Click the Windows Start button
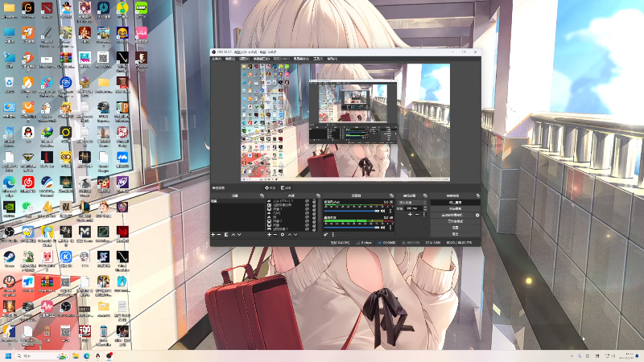The width and height of the screenshot is (644, 362). coord(8,356)
